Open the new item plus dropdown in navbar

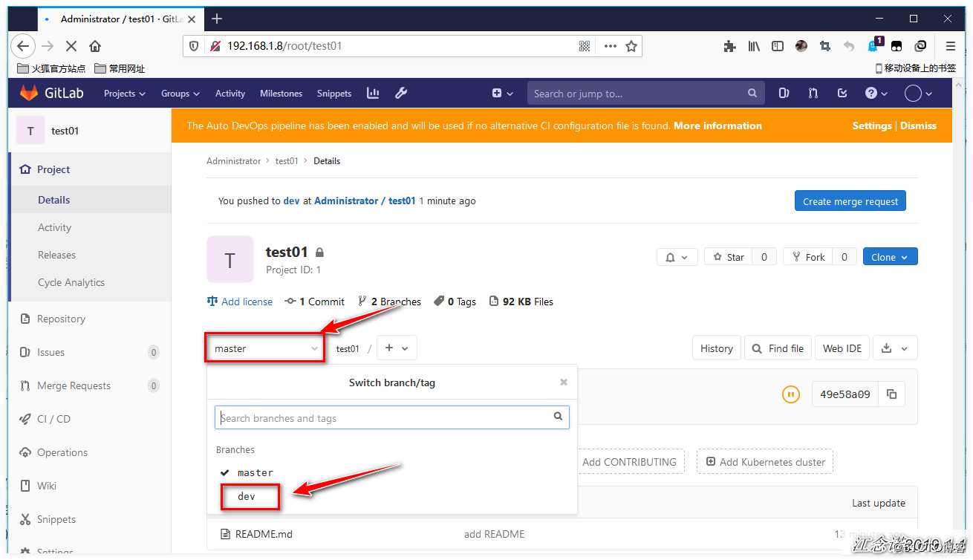point(503,94)
